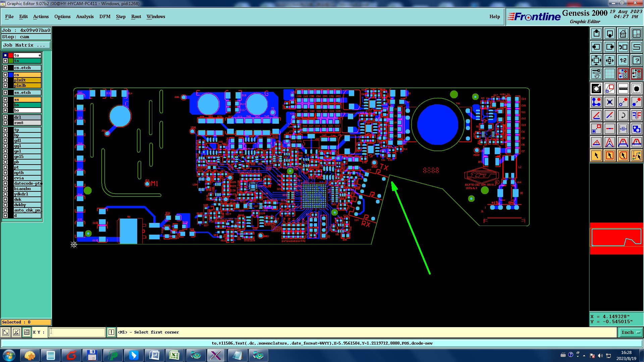The width and height of the screenshot is (644, 362).
Task: Expand the small marker on layer 'to'
Action: (x=40, y=55)
